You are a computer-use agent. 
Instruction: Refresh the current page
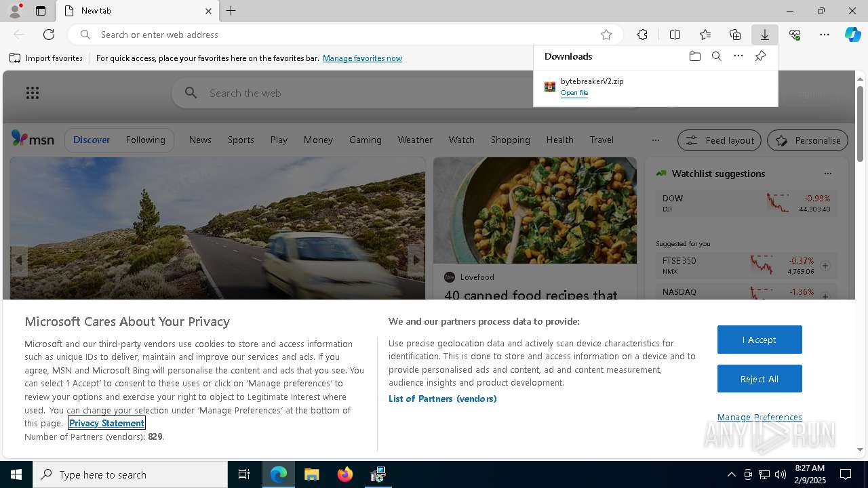49,35
